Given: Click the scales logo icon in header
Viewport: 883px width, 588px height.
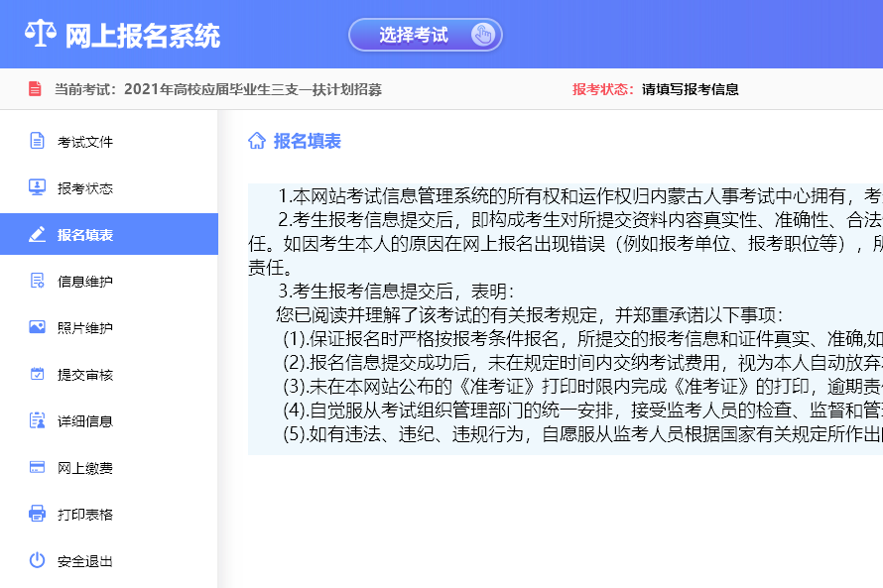Looking at the screenshot, I should coord(40,35).
